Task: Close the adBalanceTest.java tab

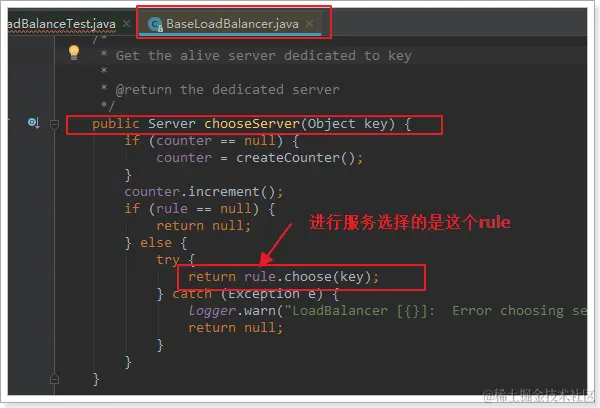Action: 126,24
